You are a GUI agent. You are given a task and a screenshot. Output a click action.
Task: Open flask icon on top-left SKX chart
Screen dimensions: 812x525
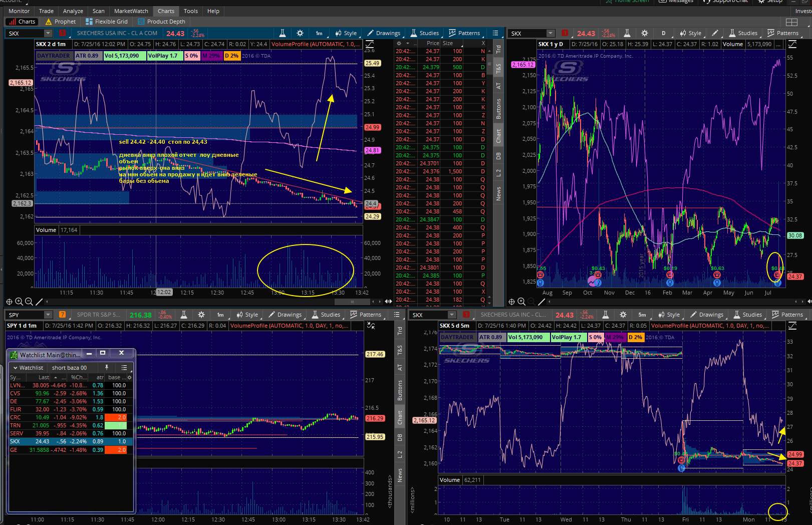pos(283,33)
